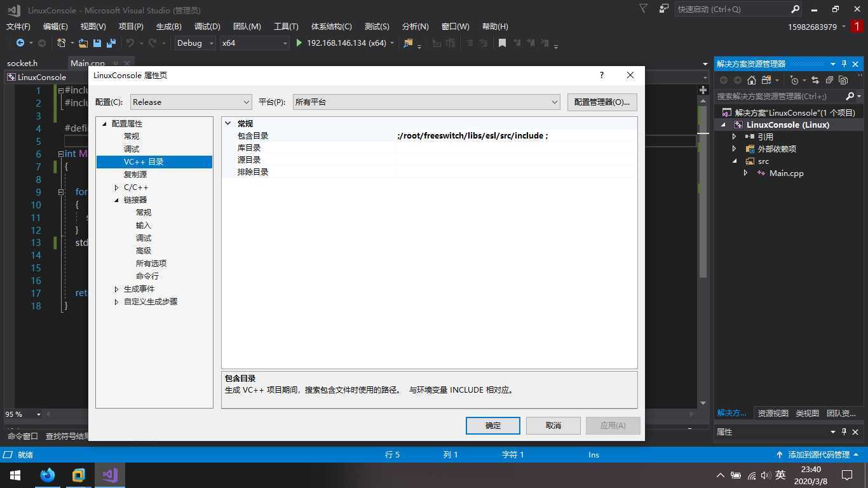Click the Home icon in Solution Explorer

752,80
